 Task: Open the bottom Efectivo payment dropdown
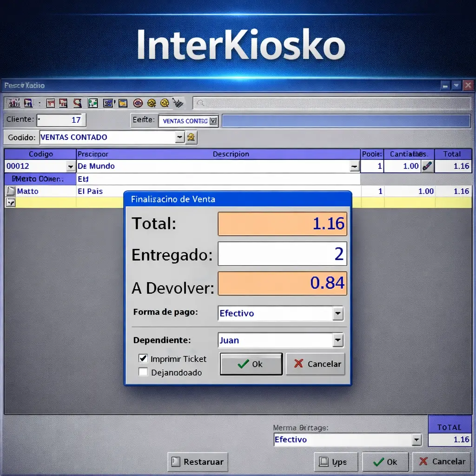(416, 440)
